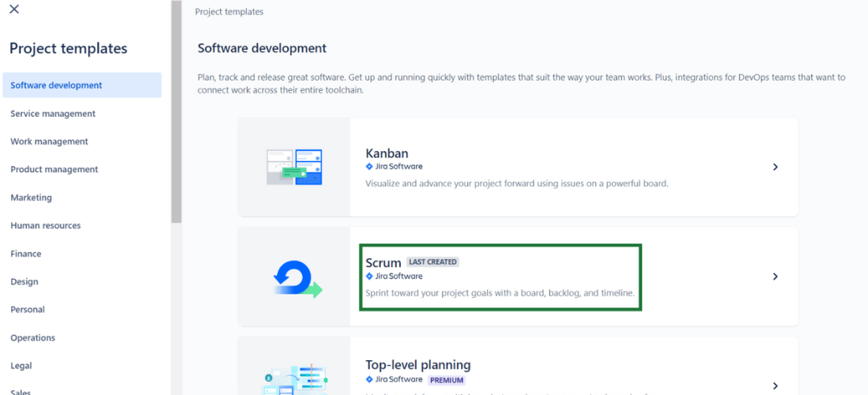Expand Kanban template with right chevron
The image size is (868, 395).
776,167
